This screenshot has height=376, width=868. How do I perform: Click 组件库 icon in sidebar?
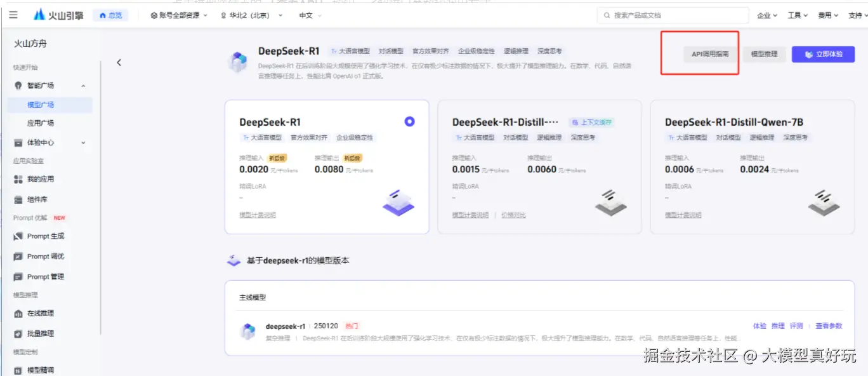click(x=18, y=199)
